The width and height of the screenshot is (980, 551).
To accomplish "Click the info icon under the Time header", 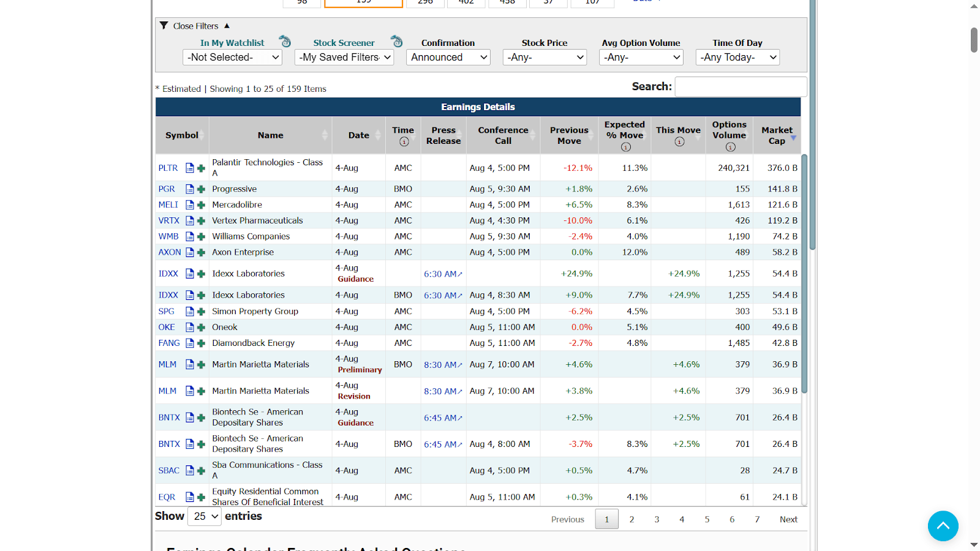I will (x=404, y=142).
